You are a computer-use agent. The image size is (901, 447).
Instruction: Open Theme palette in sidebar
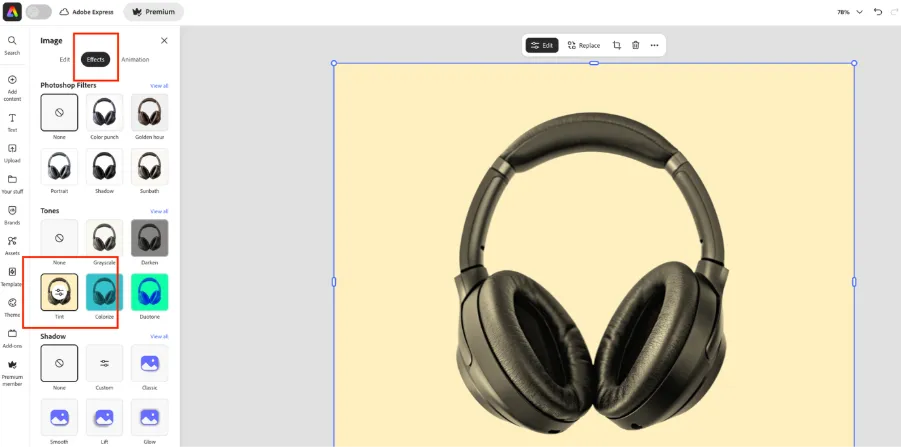[12, 307]
